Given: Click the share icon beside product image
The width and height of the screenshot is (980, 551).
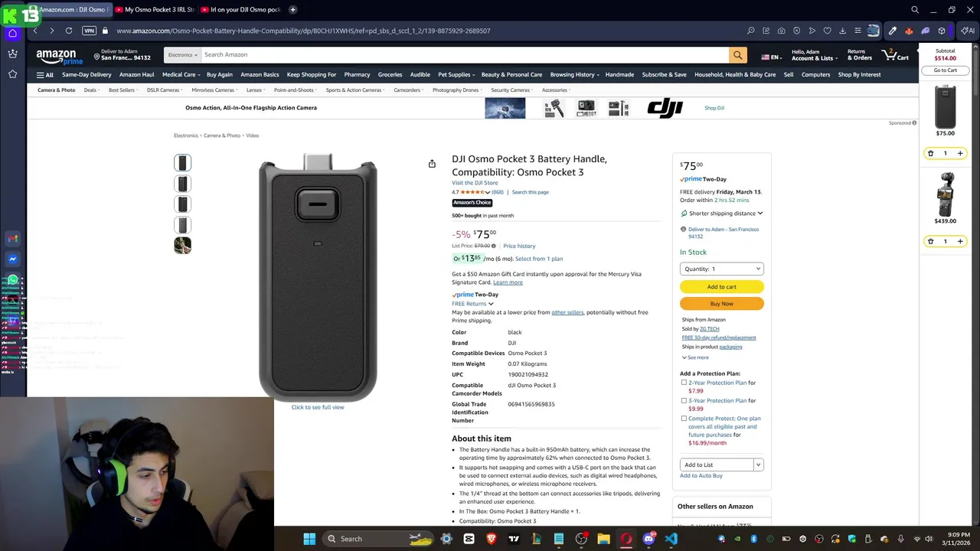Looking at the screenshot, I should 432,164.
